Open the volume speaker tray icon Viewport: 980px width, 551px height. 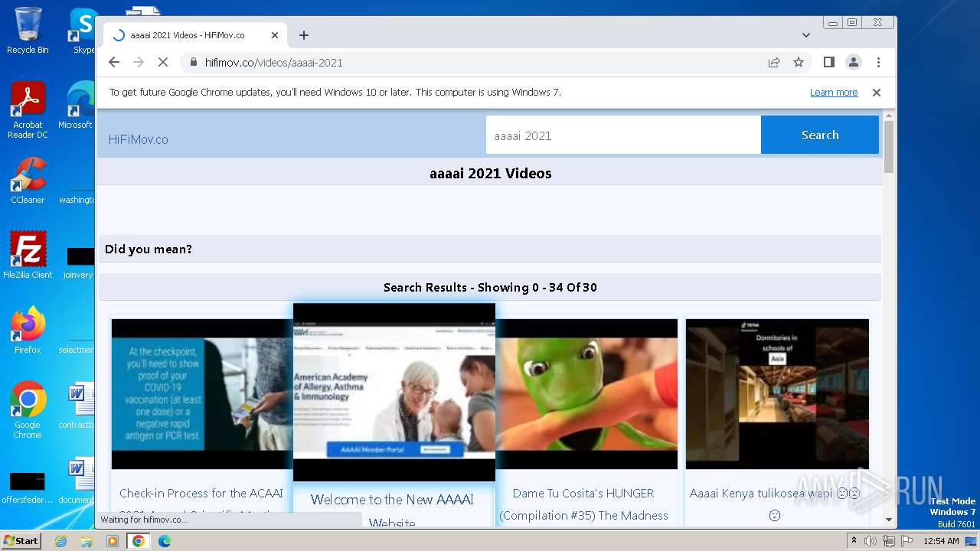tap(871, 541)
